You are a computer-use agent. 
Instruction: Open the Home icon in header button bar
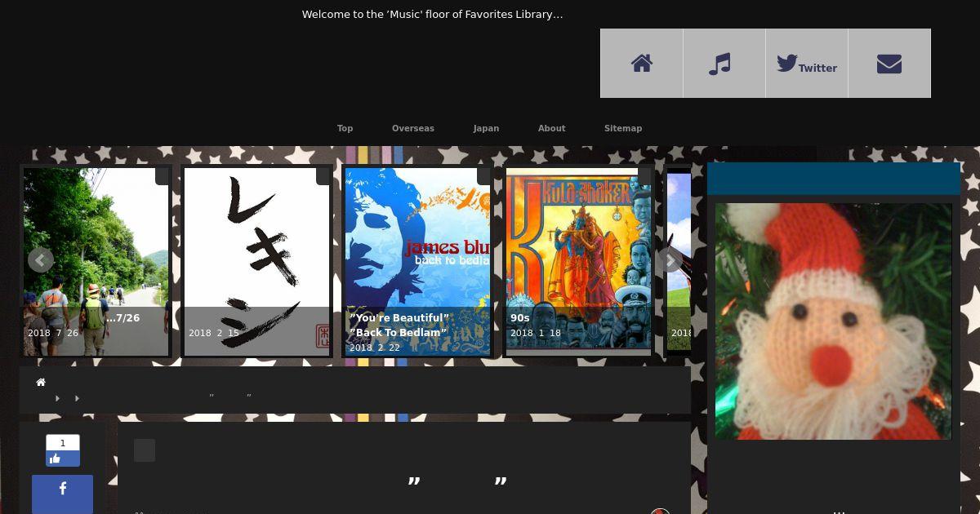[x=641, y=64]
